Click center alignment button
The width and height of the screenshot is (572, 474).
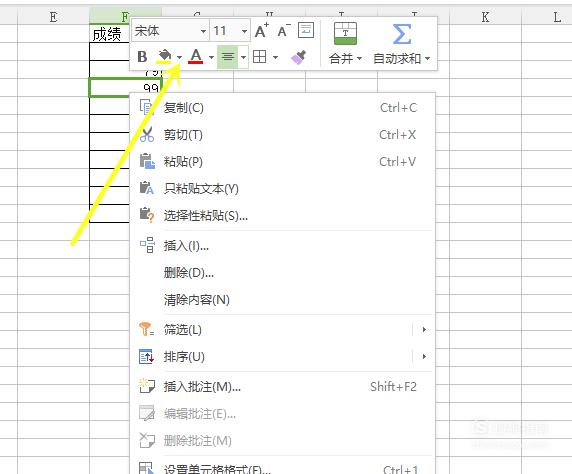(x=228, y=57)
